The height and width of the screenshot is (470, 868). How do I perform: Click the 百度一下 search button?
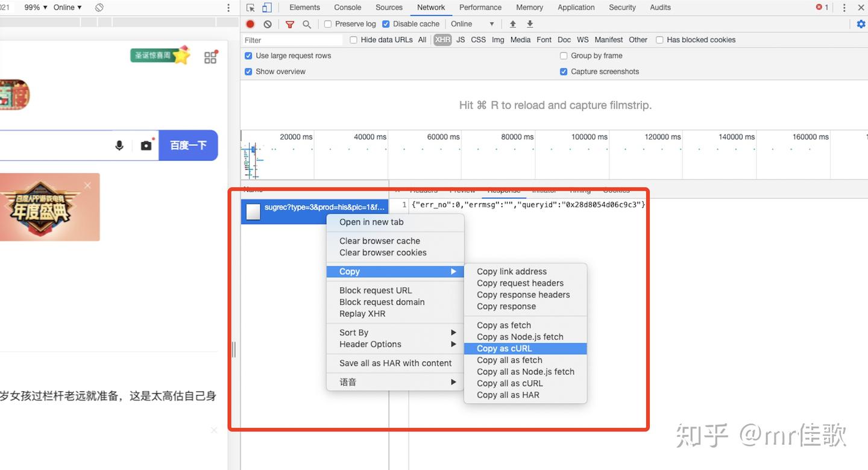point(188,145)
